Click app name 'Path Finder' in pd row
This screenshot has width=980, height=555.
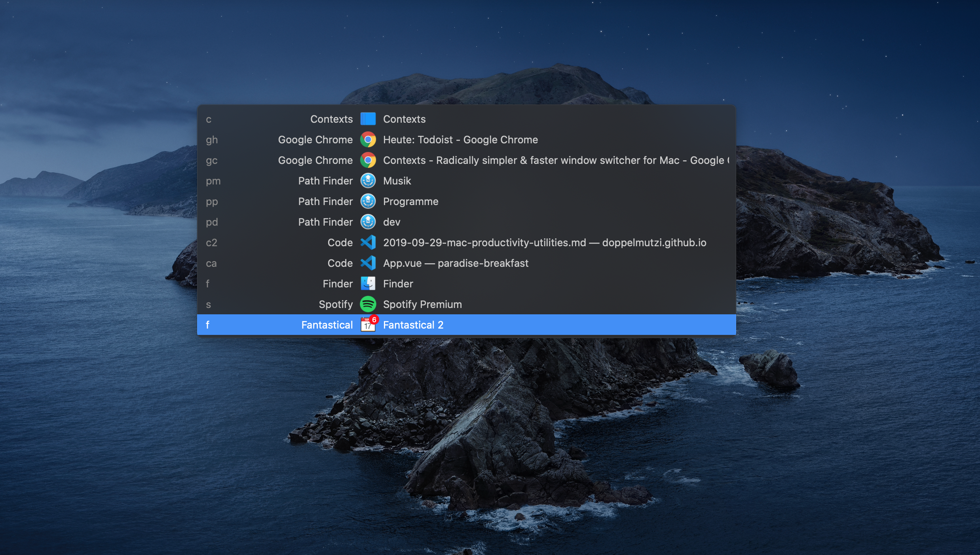[x=325, y=222]
